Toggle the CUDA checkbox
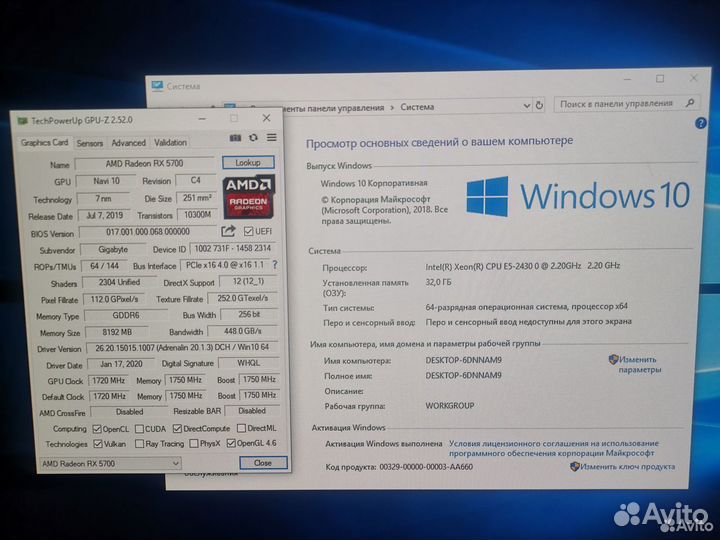The height and width of the screenshot is (540, 720). 139,429
